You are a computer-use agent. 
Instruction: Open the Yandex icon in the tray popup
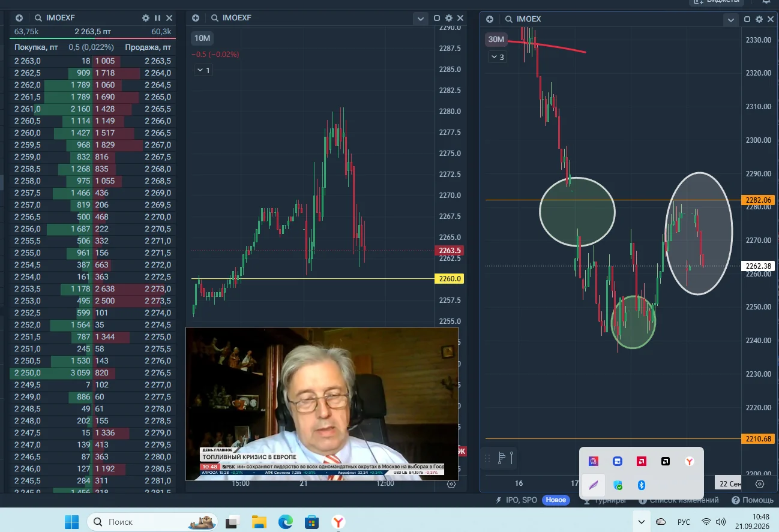[x=690, y=461]
